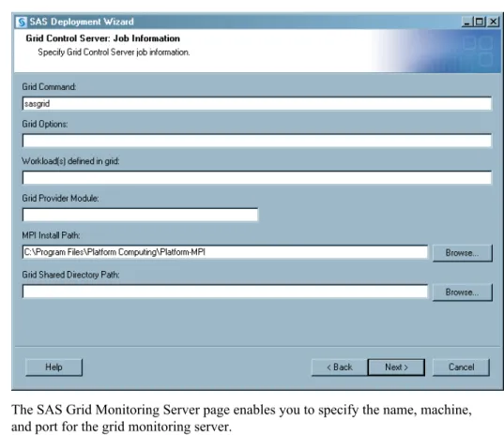Image resolution: width=504 pixels, height=435 pixels.
Task: Click the 'Grid Control Server: Job Information' heading
Action: [103, 38]
